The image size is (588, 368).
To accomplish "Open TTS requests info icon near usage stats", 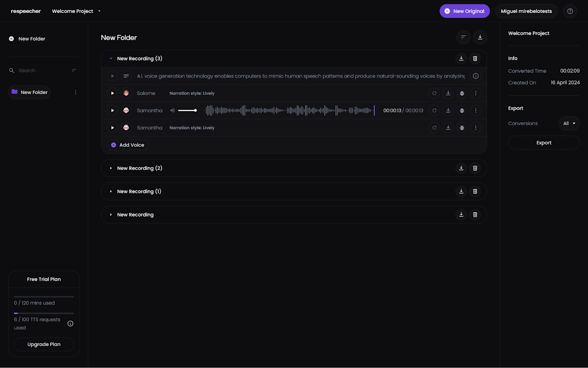I will point(70,323).
